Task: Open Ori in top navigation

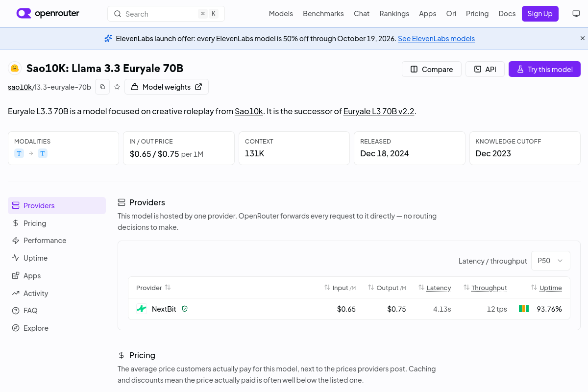Action: 451,14
